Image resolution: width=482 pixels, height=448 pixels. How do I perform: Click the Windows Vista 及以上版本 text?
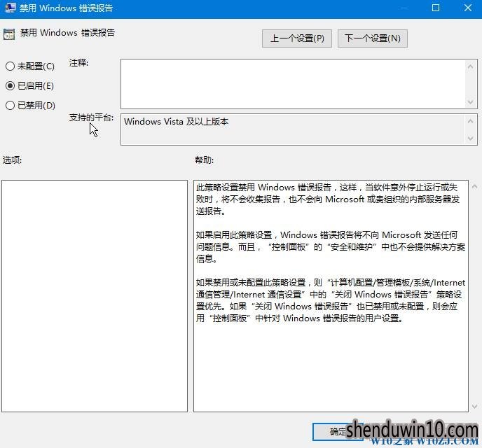(x=176, y=122)
